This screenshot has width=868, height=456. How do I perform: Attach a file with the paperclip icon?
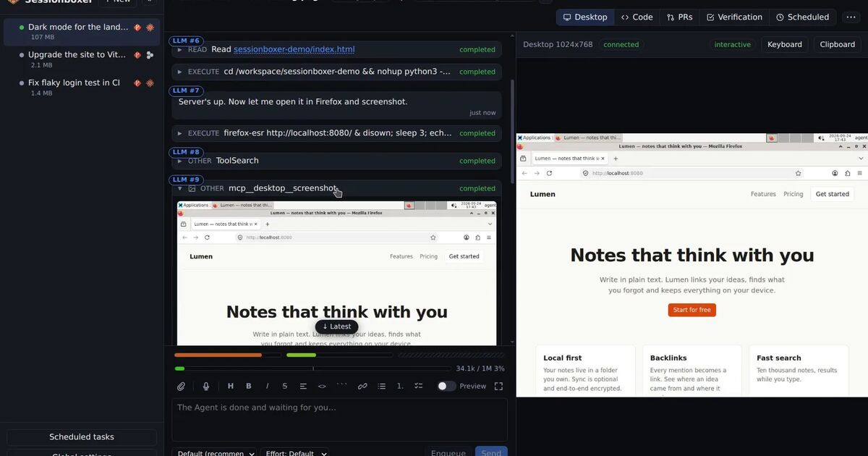point(182,387)
